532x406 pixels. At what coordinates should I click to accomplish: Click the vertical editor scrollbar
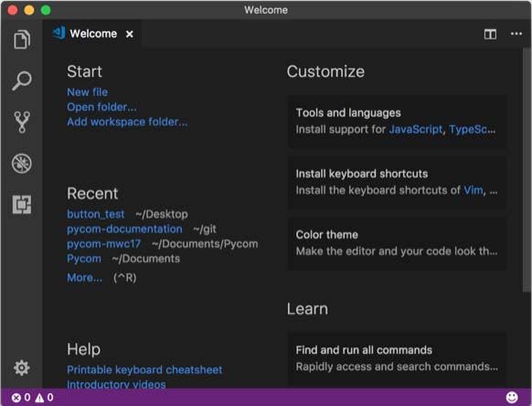coord(527,170)
